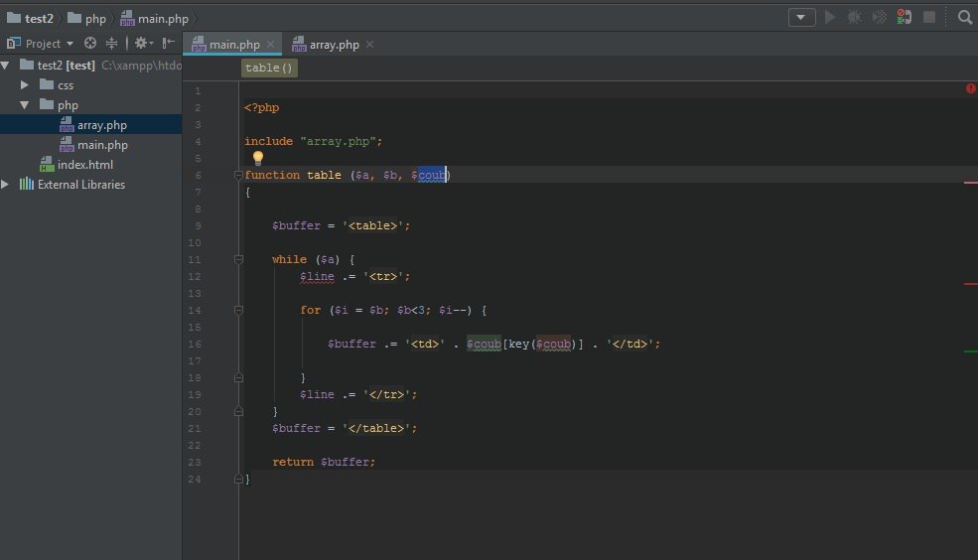Image resolution: width=978 pixels, height=560 pixels.
Task: Click the Debug bug icon
Action: click(x=854, y=17)
